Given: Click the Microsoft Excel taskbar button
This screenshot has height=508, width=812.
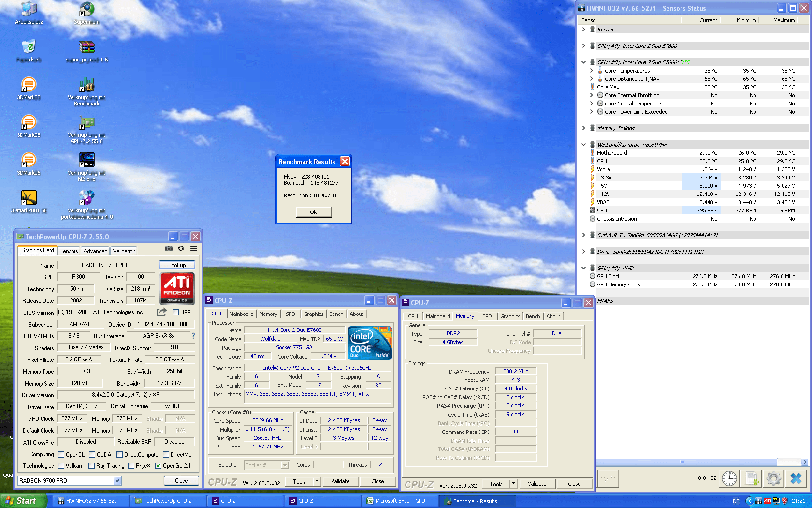Looking at the screenshot, I should pos(399,501).
